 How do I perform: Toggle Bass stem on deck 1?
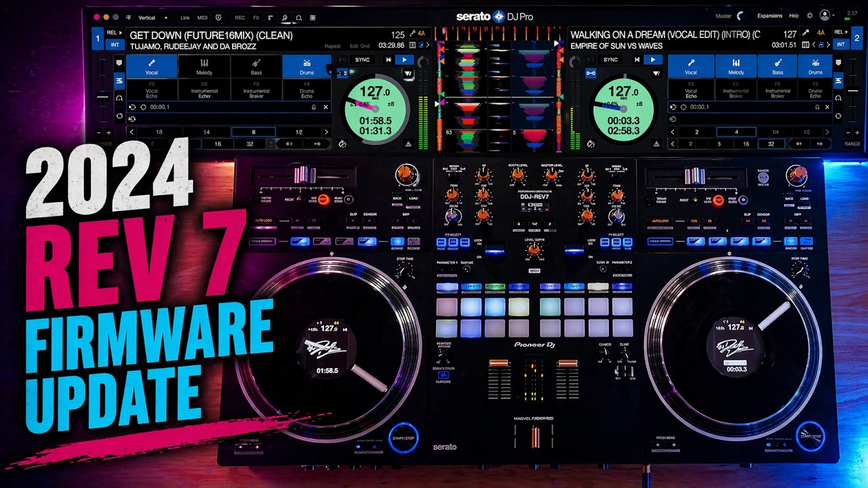click(256, 66)
